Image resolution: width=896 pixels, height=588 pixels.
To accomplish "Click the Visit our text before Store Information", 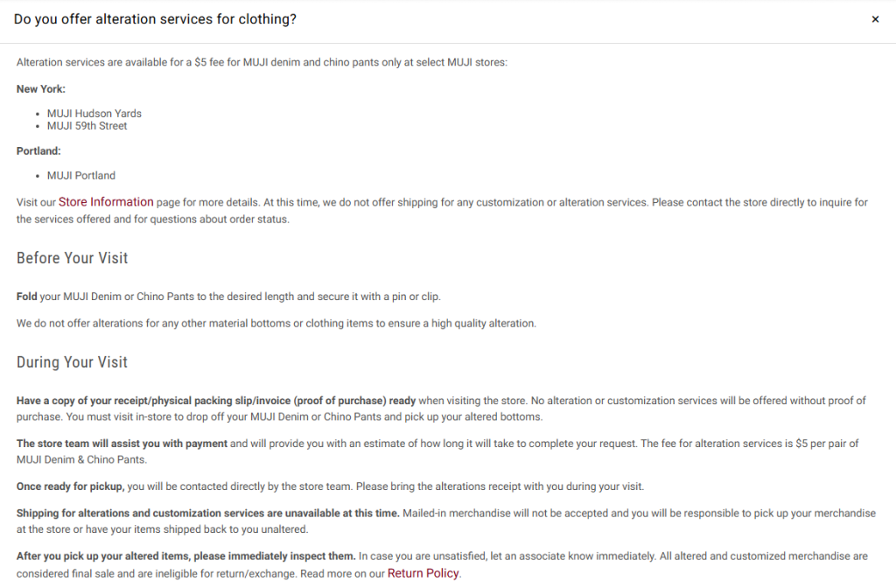I will [36, 203].
